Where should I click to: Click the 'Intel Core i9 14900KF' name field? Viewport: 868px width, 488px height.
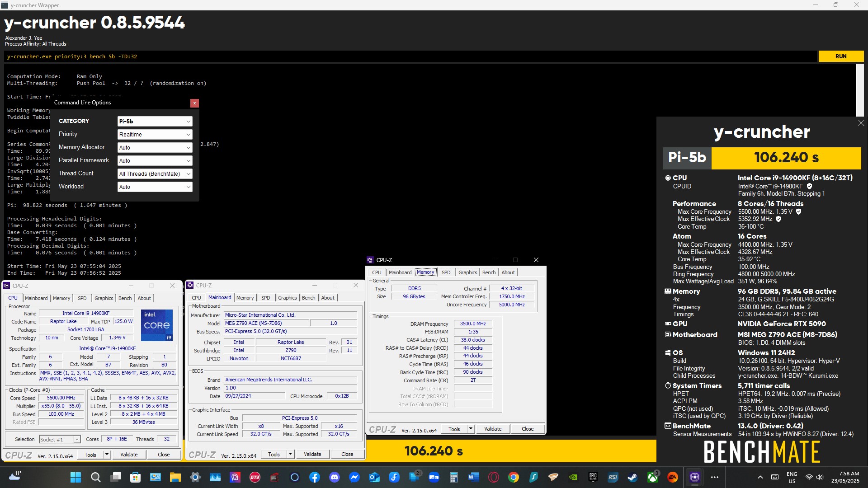point(86,313)
